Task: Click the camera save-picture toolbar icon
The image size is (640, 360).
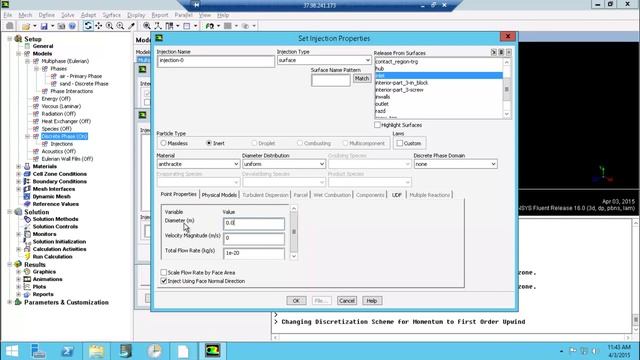Action: pyautogui.click(x=61, y=26)
